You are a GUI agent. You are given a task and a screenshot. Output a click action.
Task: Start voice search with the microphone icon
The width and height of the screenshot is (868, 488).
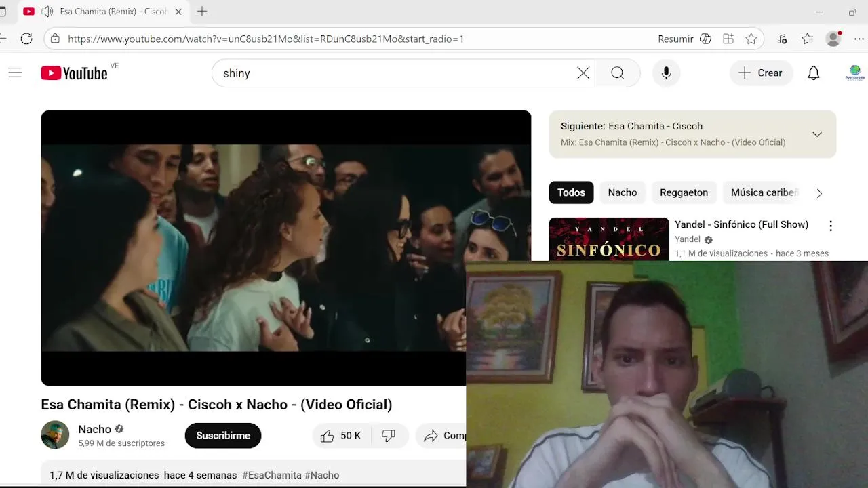point(666,73)
